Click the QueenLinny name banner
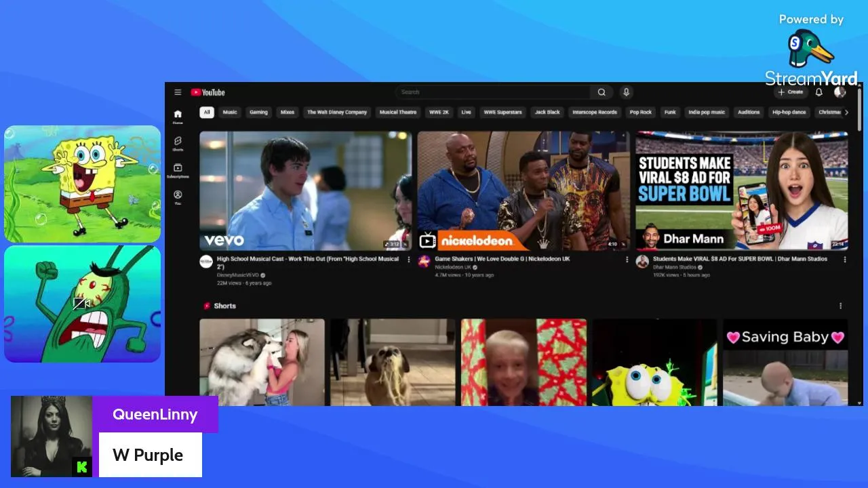 click(x=155, y=414)
